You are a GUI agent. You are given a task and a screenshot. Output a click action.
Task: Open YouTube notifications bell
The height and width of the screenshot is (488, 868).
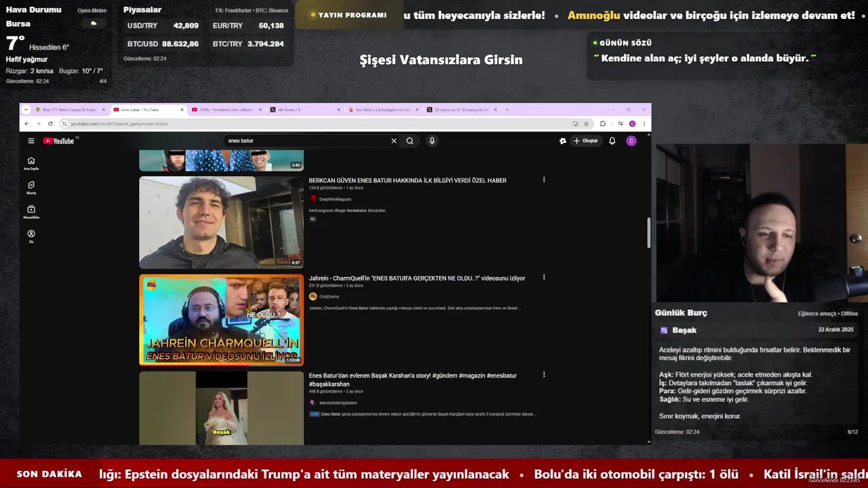tap(612, 141)
